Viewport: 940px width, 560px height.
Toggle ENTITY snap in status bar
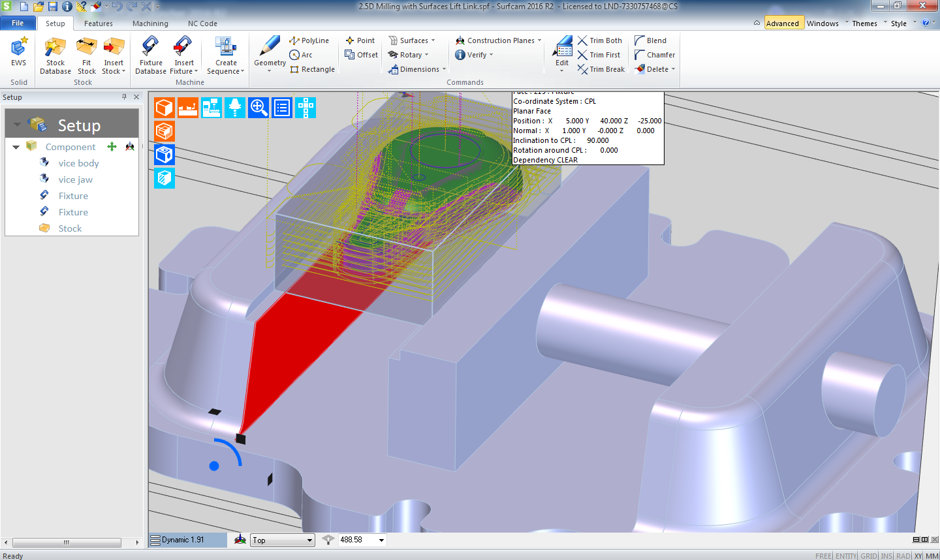pos(846,555)
